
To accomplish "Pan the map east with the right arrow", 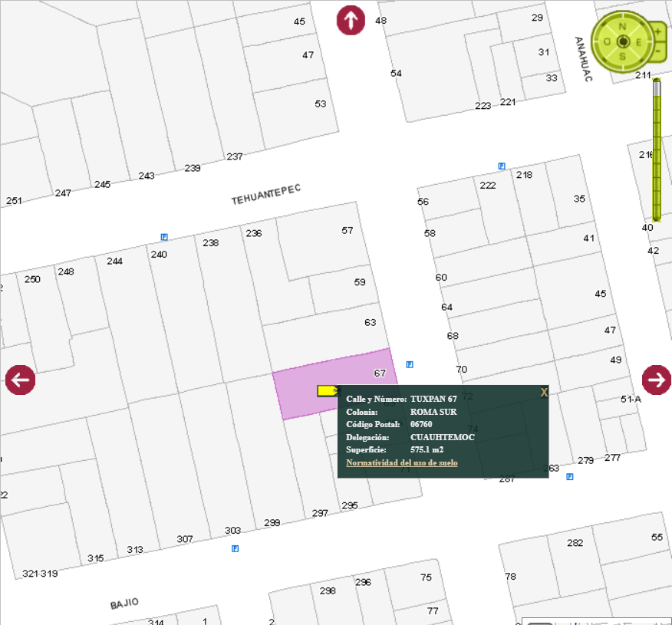I will tap(657, 379).
